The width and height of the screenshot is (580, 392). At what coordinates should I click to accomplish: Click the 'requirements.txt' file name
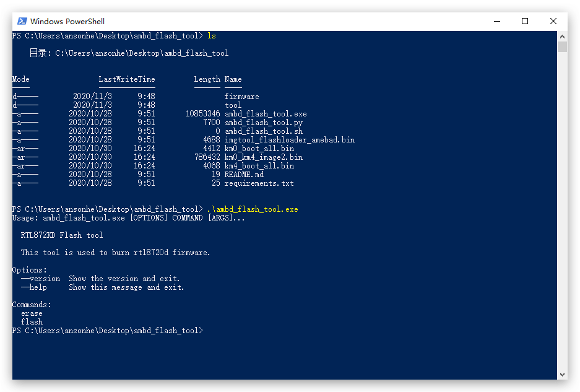tap(259, 183)
